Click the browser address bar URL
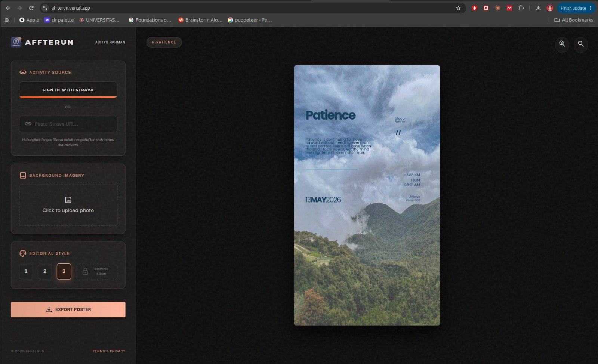This screenshot has width=598, height=364. (x=71, y=8)
